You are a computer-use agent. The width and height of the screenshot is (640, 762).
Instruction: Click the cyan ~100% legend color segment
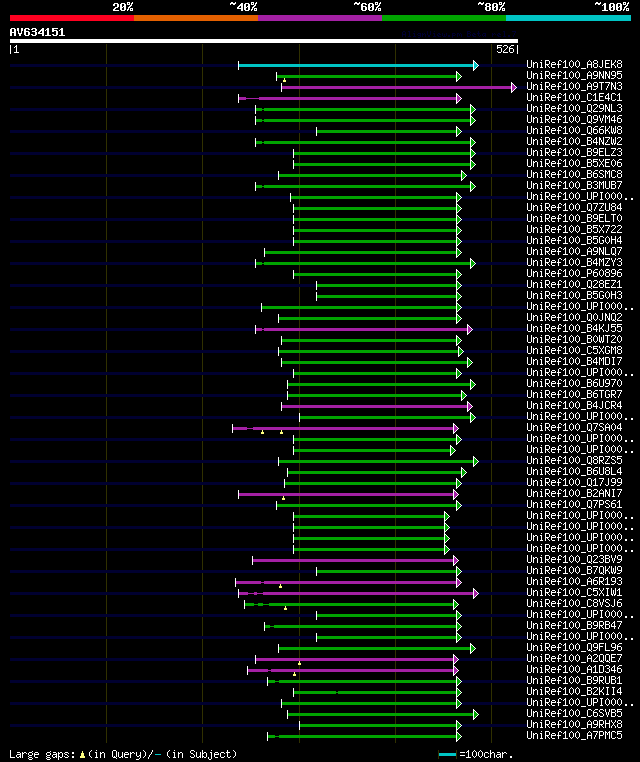(x=568, y=18)
